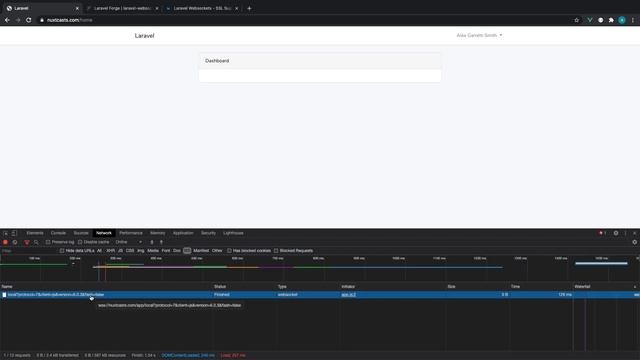This screenshot has height=360, width=640.
Task: Filter requests by Font
Action: [166, 251]
